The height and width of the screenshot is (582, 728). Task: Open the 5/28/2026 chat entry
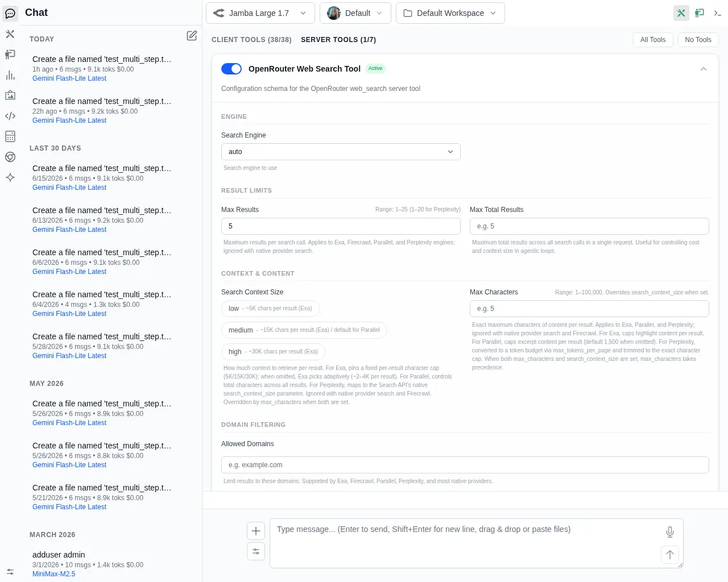point(102,346)
